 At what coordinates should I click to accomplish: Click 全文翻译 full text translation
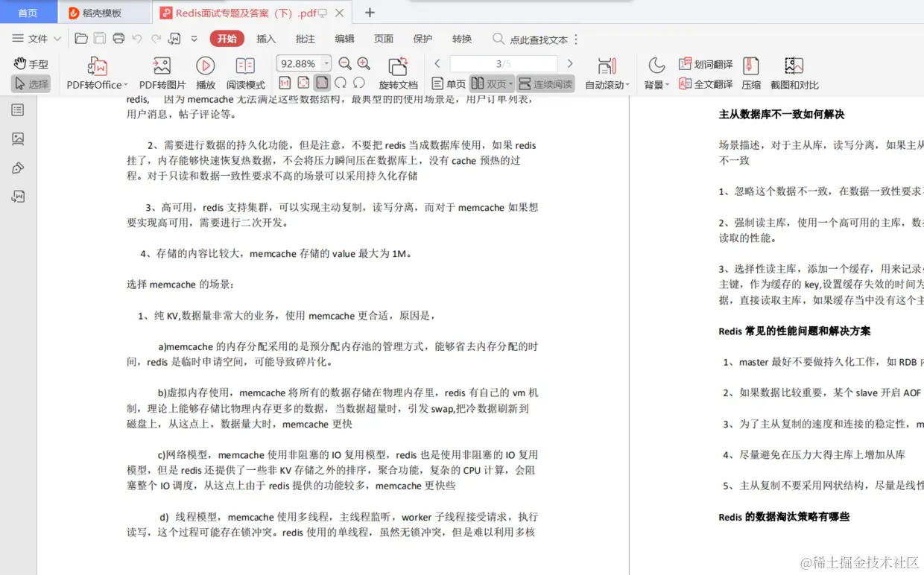pyautogui.click(x=706, y=84)
